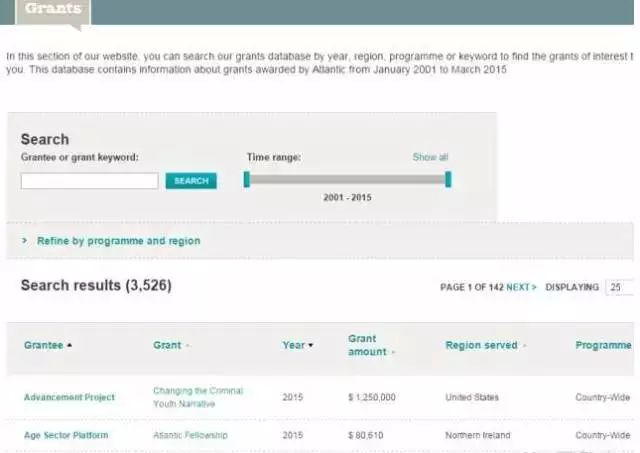The height and width of the screenshot is (453, 640).
Task: Click the chevron beside Refine by programme
Action: pyautogui.click(x=24, y=240)
